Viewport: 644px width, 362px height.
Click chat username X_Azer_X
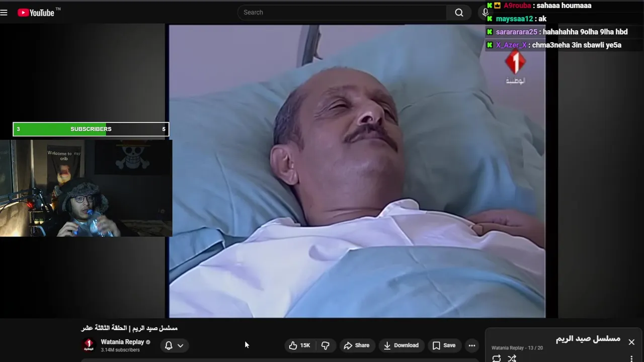point(511,45)
